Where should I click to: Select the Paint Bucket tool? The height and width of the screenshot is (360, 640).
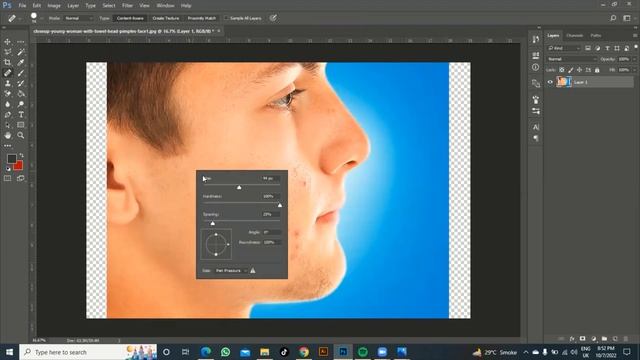click(x=20, y=94)
